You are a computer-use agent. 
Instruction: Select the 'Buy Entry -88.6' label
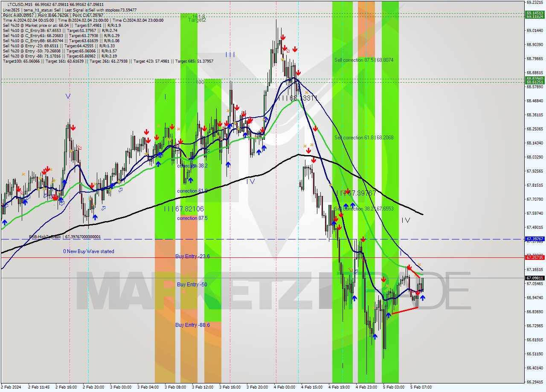pos(192,325)
